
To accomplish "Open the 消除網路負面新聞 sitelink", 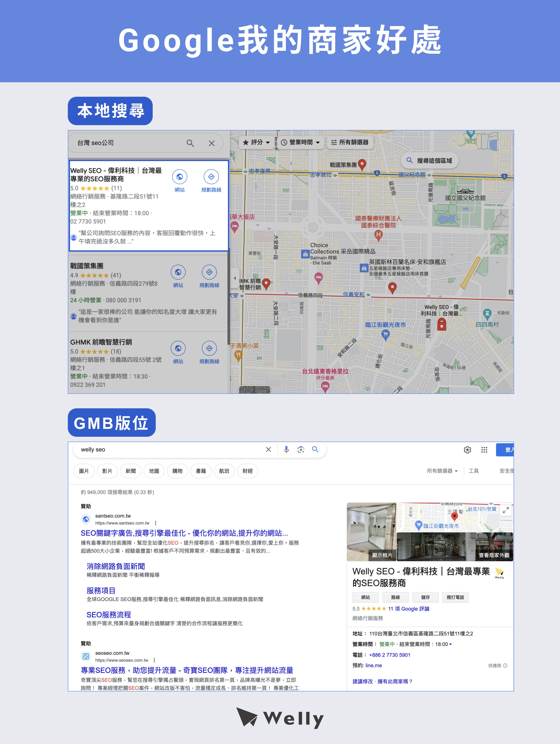I will pos(116,566).
